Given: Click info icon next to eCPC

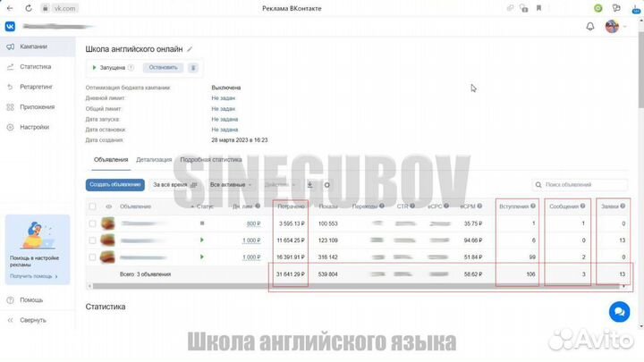Looking at the screenshot, I should pyautogui.click(x=446, y=206).
